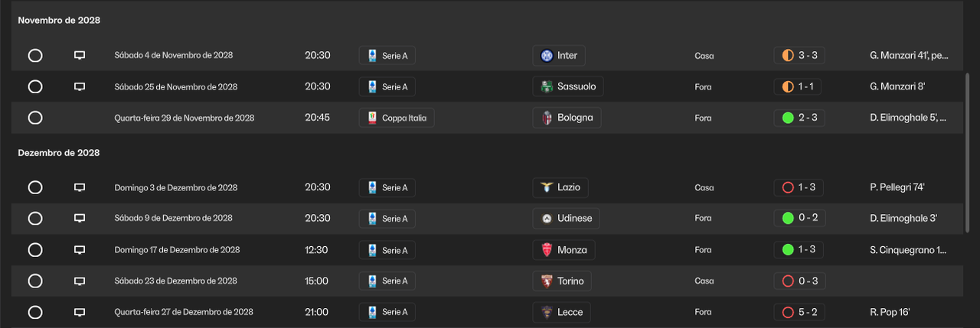Click the Sassuolo club crest icon

tap(547, 86)
